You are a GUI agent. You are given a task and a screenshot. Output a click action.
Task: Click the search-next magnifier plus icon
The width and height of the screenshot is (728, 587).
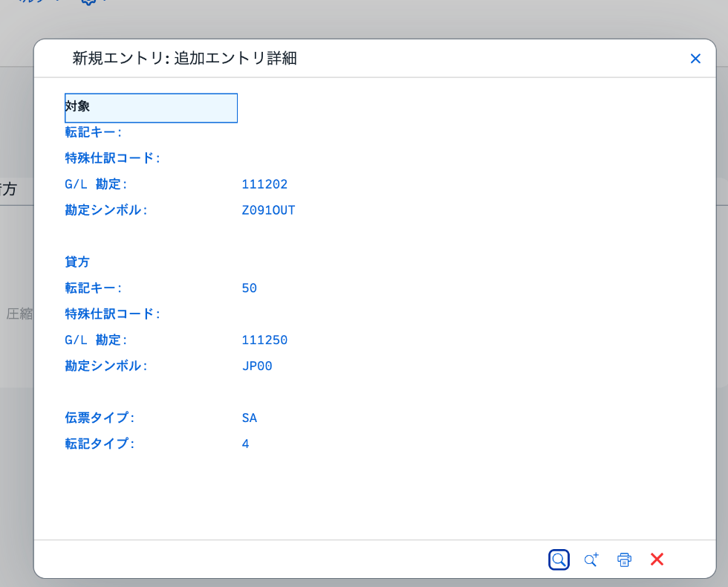591,560
